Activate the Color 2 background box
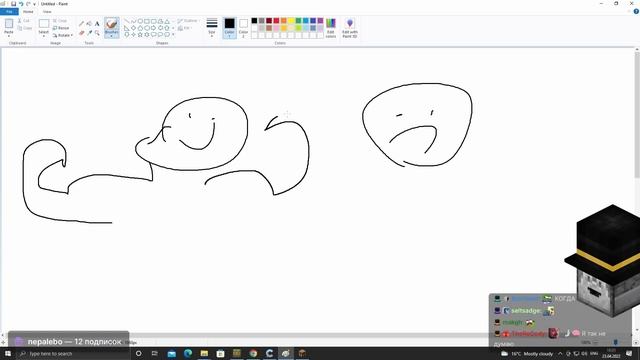 click(244, 28)
